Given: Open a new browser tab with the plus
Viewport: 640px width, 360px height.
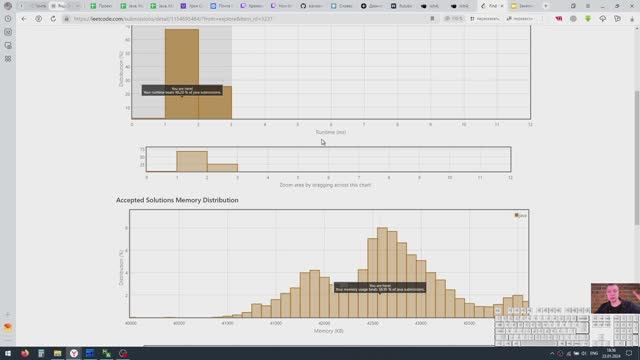Looking at the screenshot, I should (x=546, y=6).
